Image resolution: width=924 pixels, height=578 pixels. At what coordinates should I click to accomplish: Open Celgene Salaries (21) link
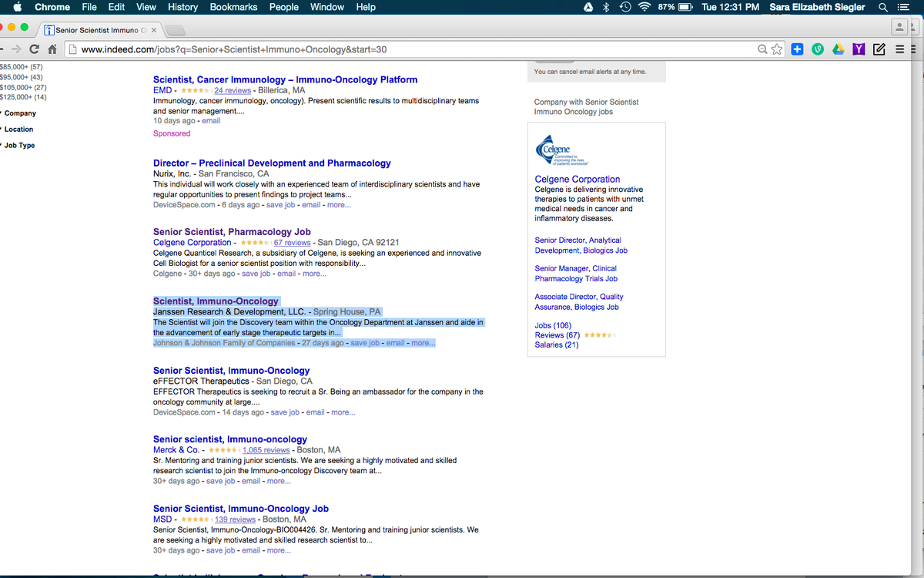click(x=557, y=344)
